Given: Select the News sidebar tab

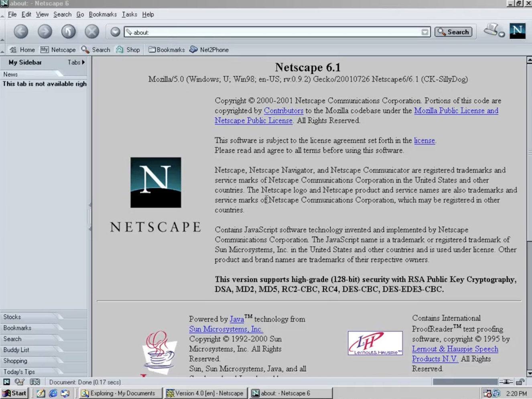Looking at the screenshot, I should (x=32, y=74).
